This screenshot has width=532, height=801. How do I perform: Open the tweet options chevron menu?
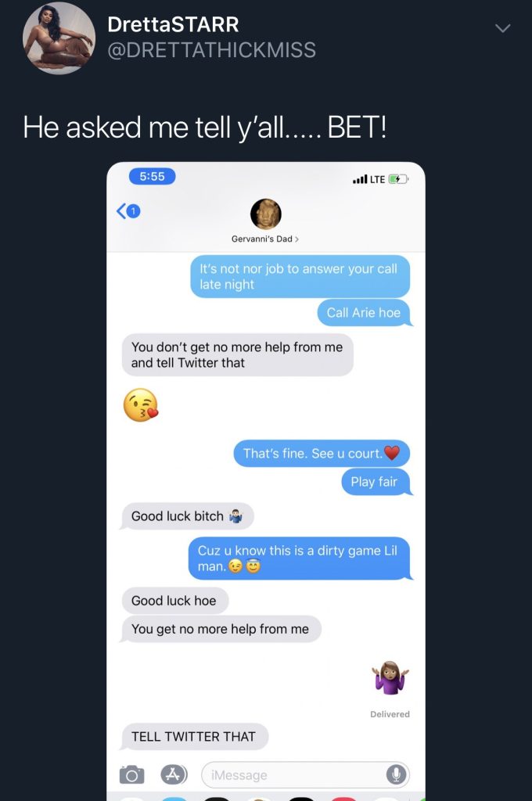click(503, 28)
